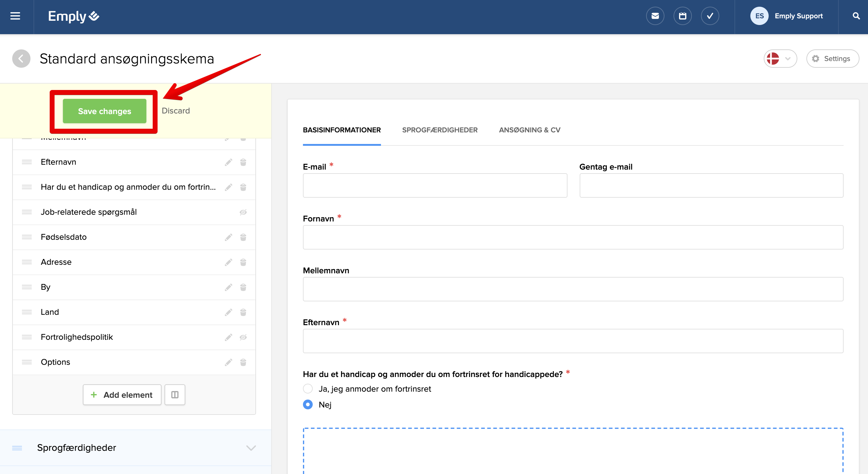868x474 pixels.
Task: Toggle visibility of Job-relaterede spørgsmål
Action: pyautogui.click(x=243, y=212)
